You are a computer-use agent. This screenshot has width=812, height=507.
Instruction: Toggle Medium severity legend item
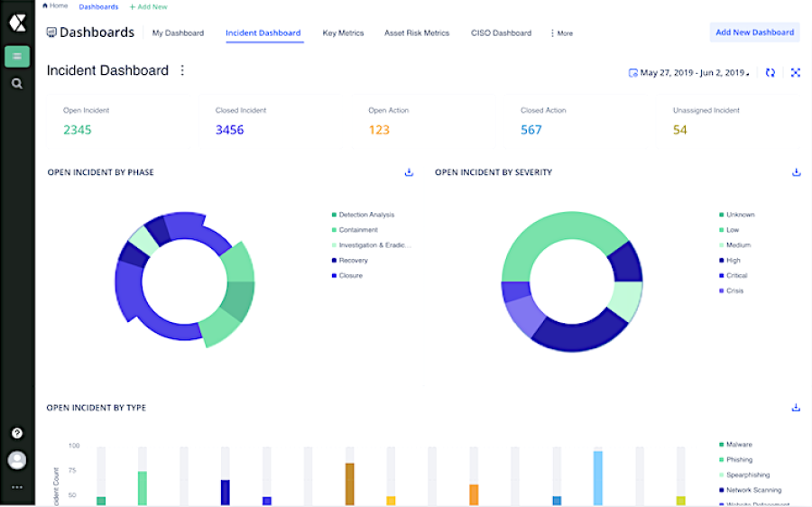pos(734,245)
